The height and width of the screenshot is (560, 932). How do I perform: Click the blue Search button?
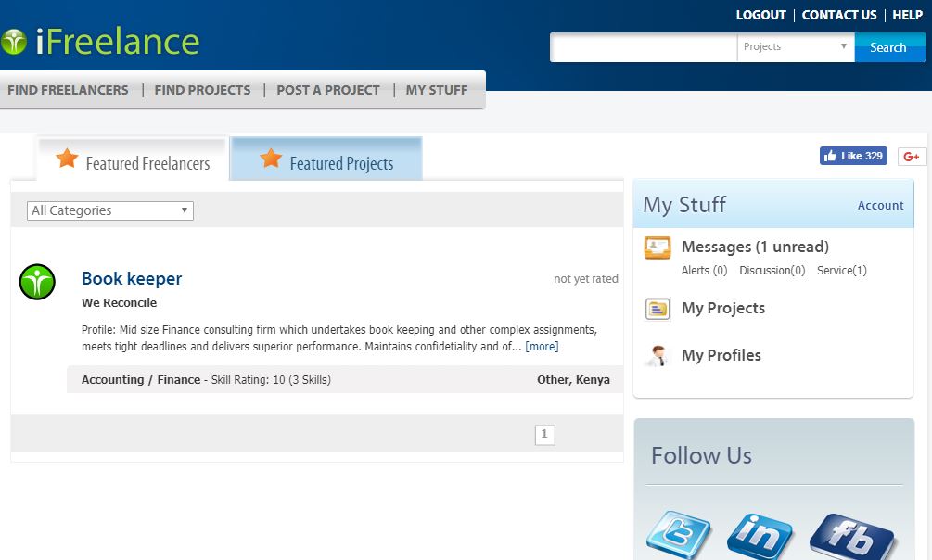coord(887,47)
